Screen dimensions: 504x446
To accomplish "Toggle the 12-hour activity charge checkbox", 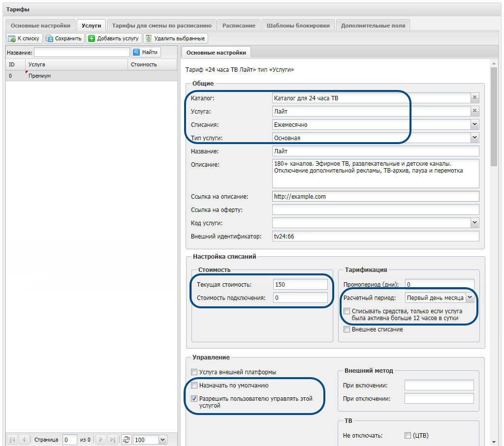I will [x=347, y=311].
